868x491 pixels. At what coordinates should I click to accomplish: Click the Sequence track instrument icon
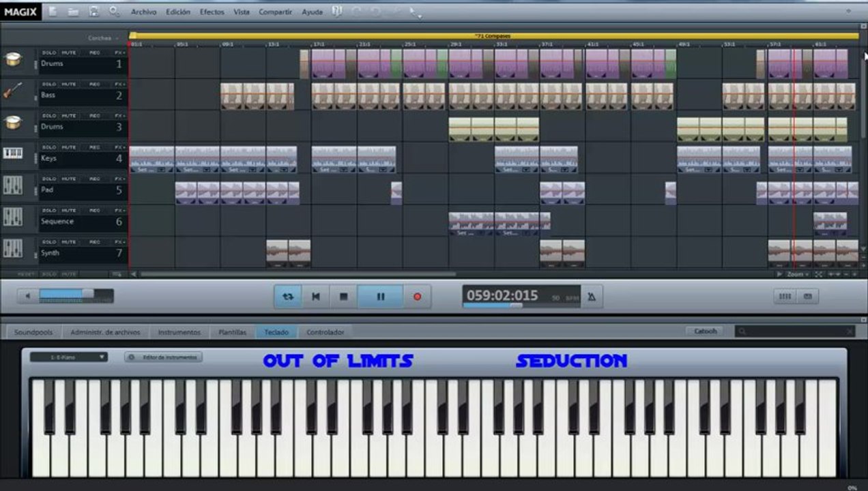(13, 217)
